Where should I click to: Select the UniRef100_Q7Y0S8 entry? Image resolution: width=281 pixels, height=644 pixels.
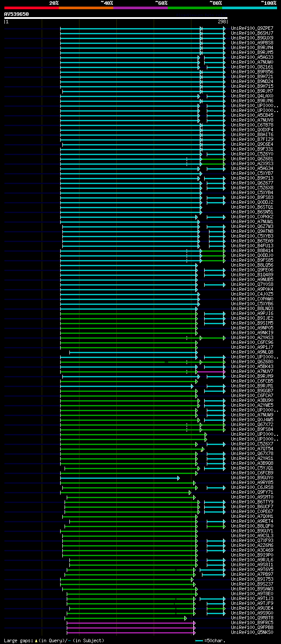[x=252, y=284]
